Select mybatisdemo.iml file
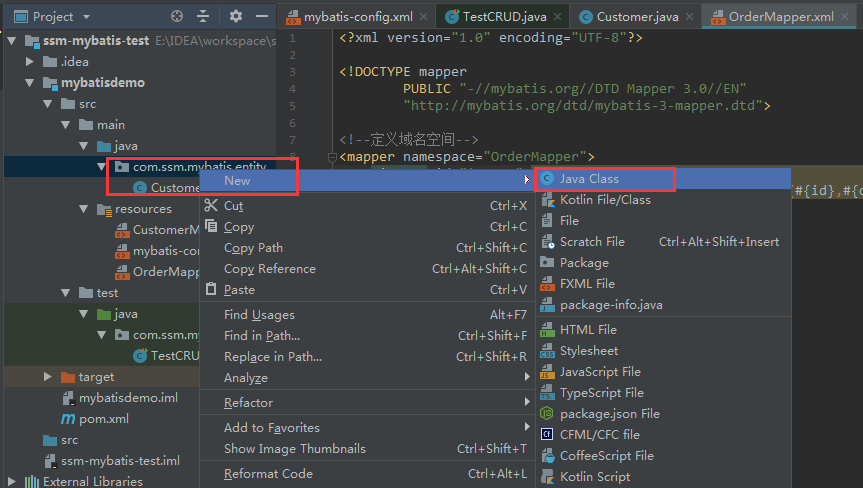The width and height of the screenshot is (863, 488). [x=128, y=398]
